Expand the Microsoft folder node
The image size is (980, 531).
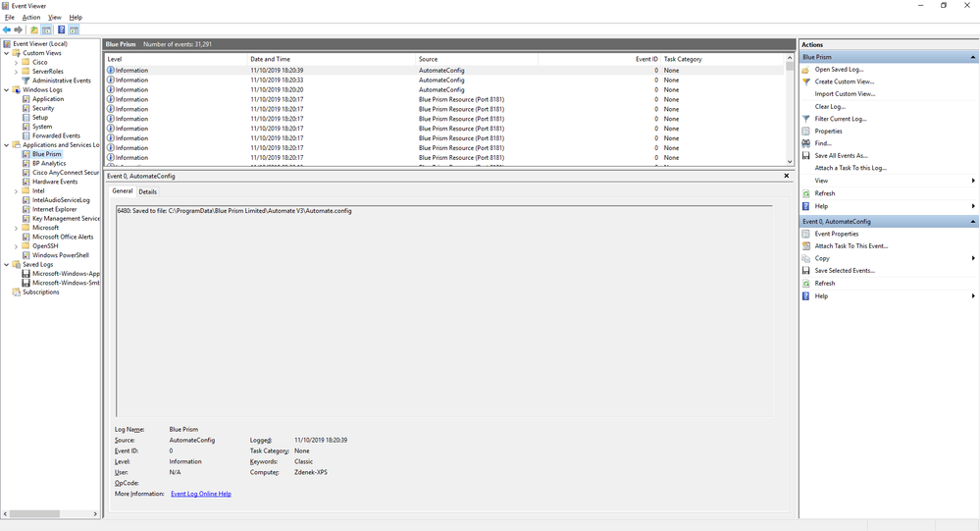[x=17, y=229]
